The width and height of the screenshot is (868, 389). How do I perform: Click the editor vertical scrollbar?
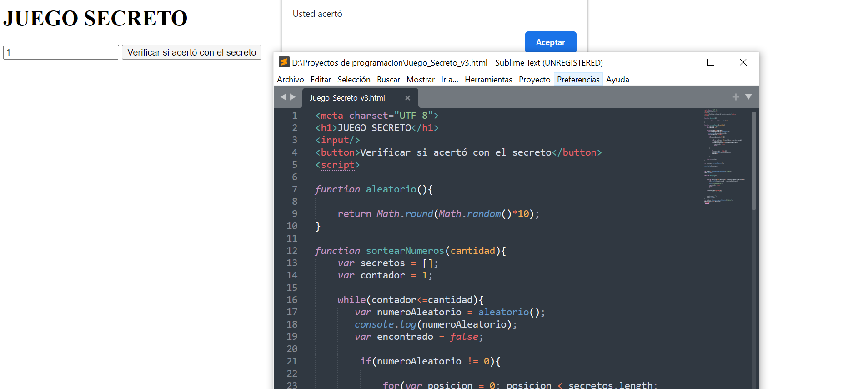(x=754, y=160)
